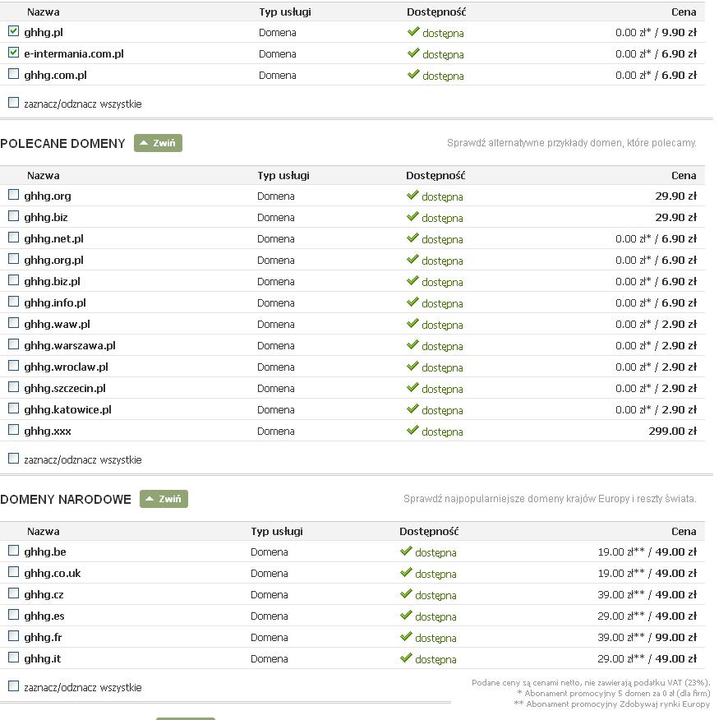728x720 pixels.
Task: Click the availability checkmark for e-intermania.com.pl
Action: coord(413,53)
